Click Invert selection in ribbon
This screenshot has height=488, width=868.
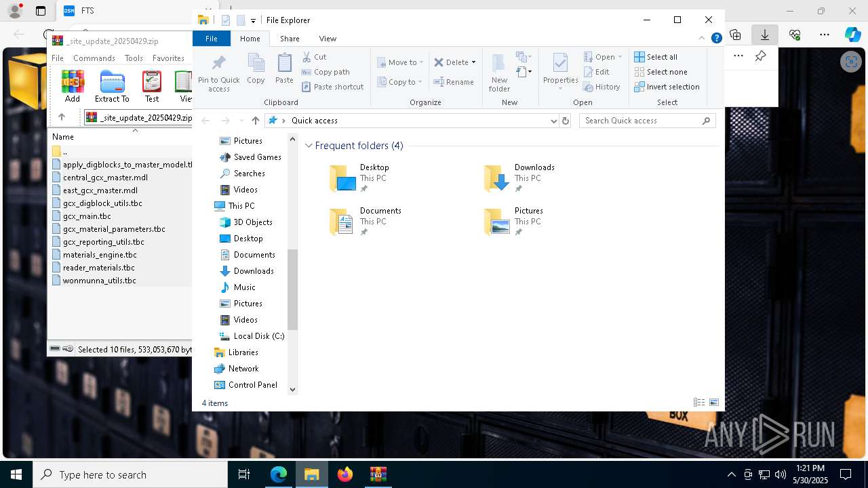(667, 87)
